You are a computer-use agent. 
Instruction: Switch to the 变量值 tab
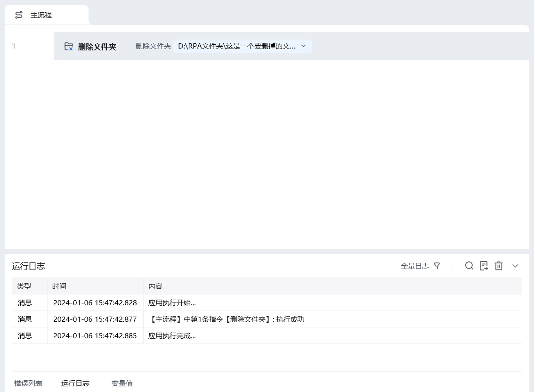tap(122, 384)
